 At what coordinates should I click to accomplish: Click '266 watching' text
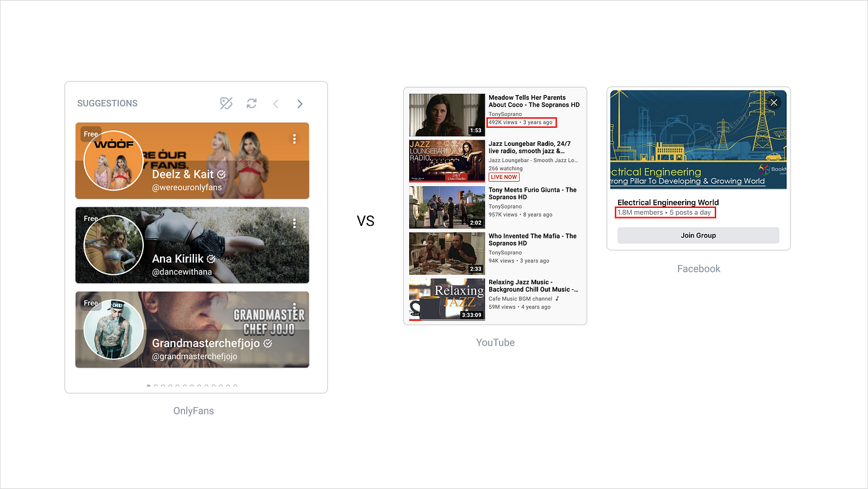tap(505, 169)
